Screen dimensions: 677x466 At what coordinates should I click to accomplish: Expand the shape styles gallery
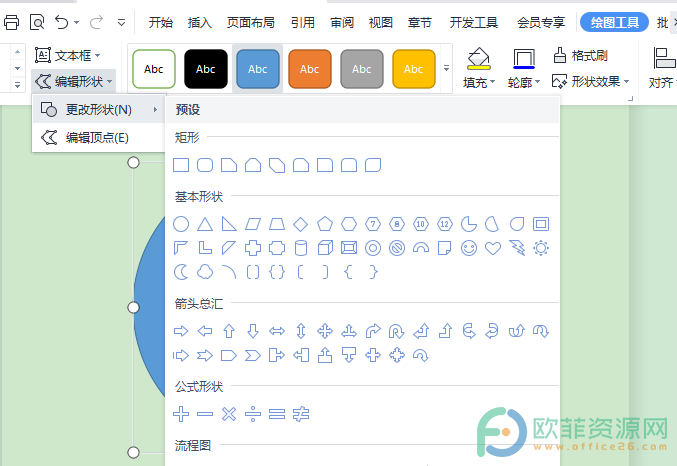tap(446, 69)
